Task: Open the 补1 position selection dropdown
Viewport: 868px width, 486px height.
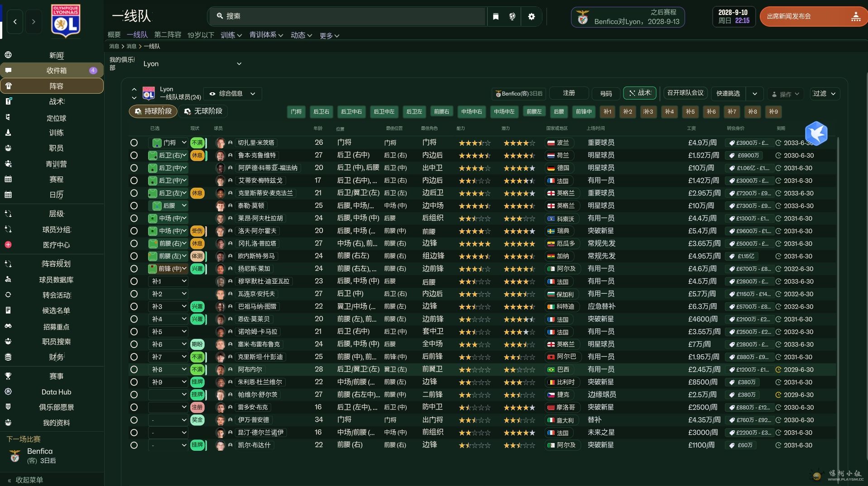Action: pyautogui.click(x=168, y=281)
